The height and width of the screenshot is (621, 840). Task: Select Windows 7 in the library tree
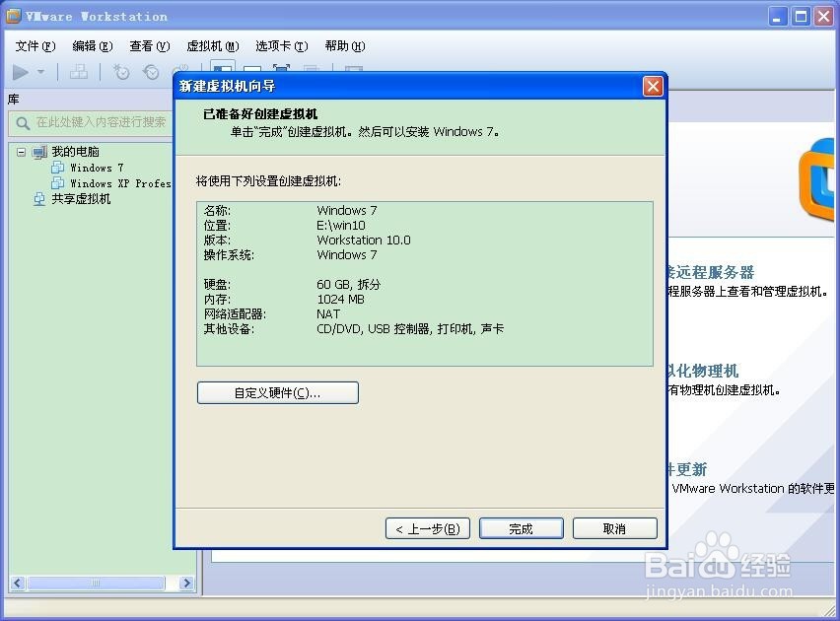[97, 168]
